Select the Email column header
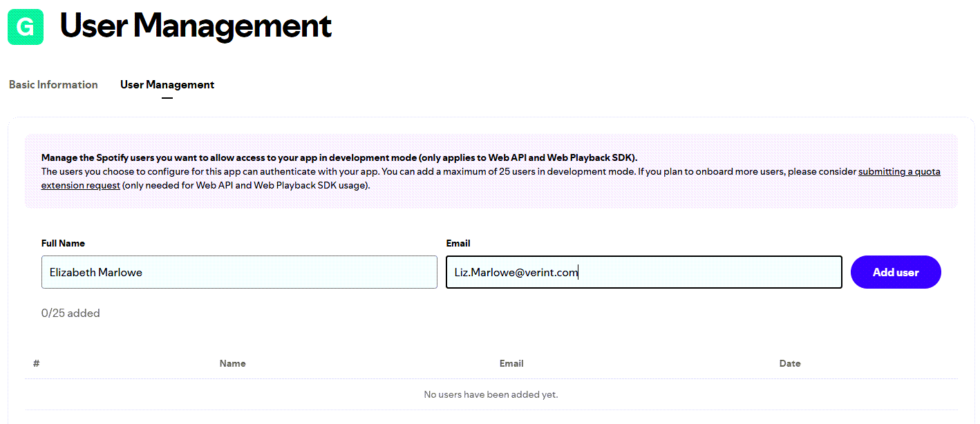 coord(511,363)
